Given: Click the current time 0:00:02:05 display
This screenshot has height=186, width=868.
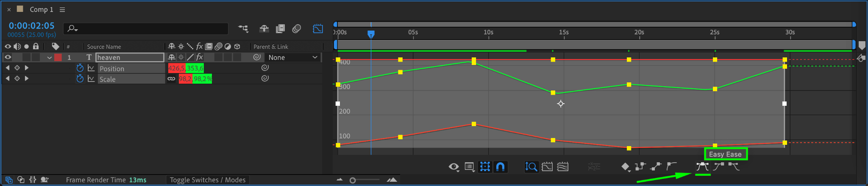Looking at the screenshot, I should pyautogui.click(x=32, y=25).
